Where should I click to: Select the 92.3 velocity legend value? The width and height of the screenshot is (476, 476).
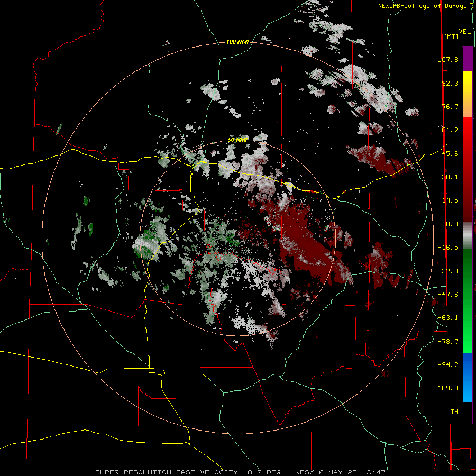[x=450, y=83]
